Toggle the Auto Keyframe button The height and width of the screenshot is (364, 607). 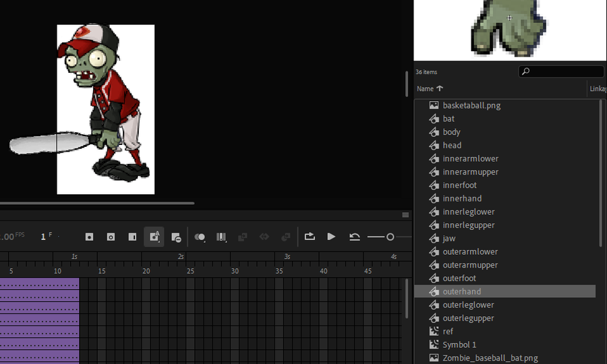pyautogui.click(x=154, y=237)
